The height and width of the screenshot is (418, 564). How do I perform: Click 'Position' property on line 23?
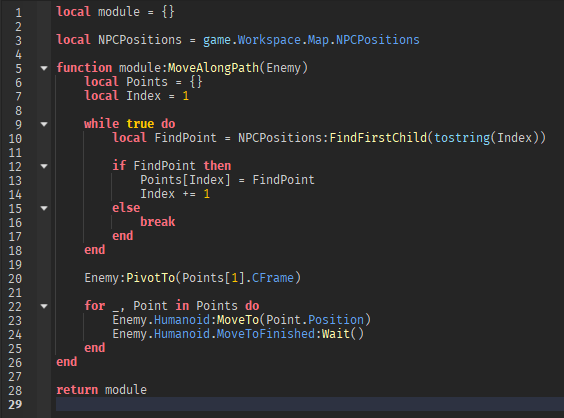(x=336, y=319)
